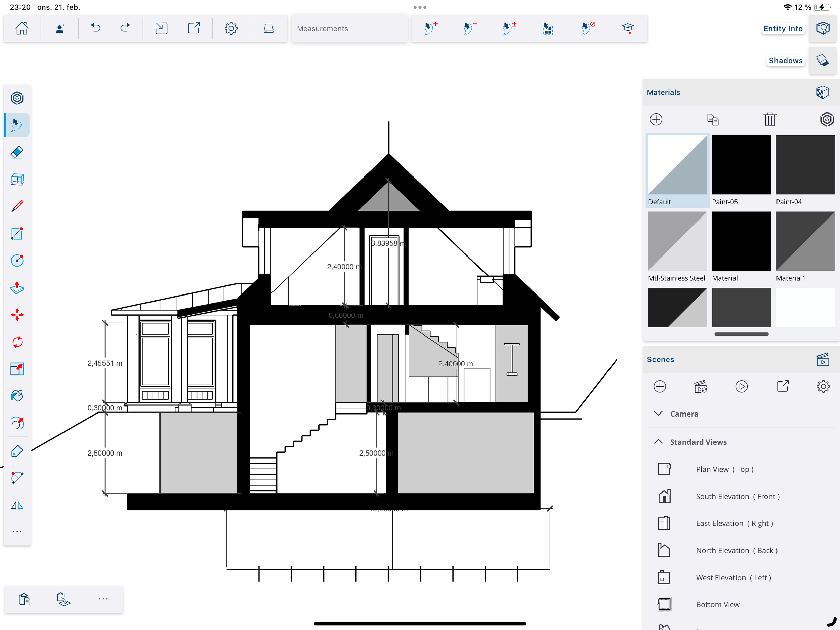Screen dimensions: 840x630
Task: Switch to South Elevation ( Front ) view
Action: click(737, 496)
